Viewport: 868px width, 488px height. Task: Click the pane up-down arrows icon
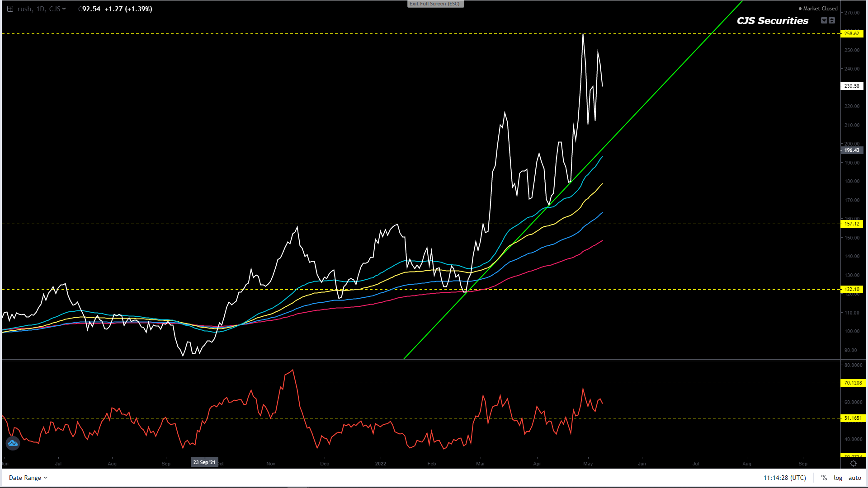click(x=832, y=20)
